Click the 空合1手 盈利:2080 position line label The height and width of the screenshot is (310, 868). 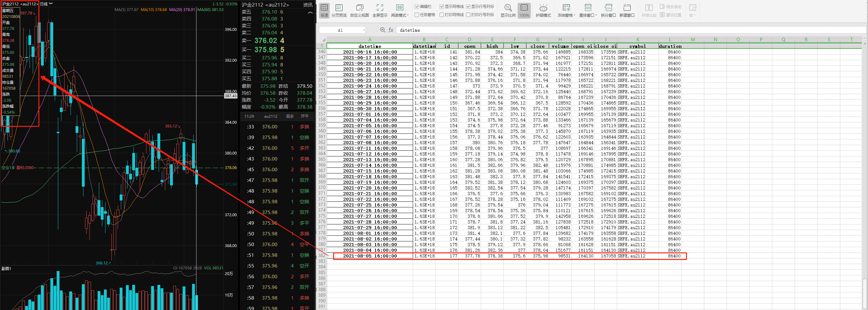point(18,168)
